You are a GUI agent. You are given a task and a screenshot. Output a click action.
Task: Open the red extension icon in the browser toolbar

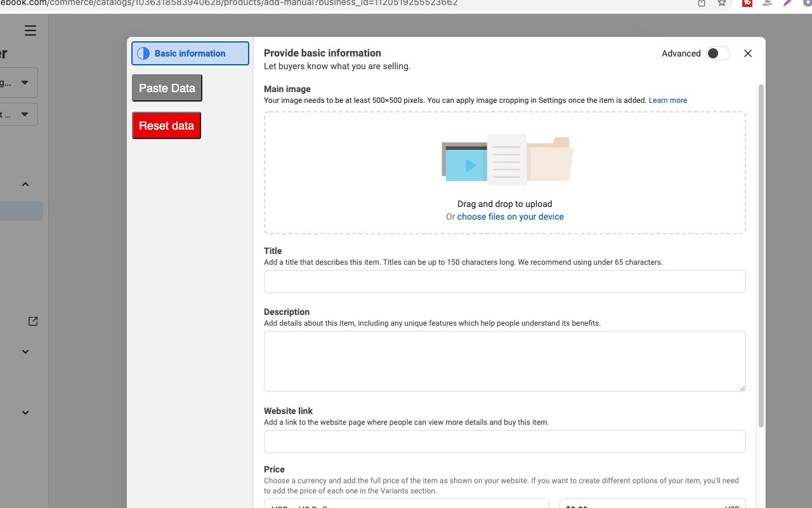click(x=747, y=3)
